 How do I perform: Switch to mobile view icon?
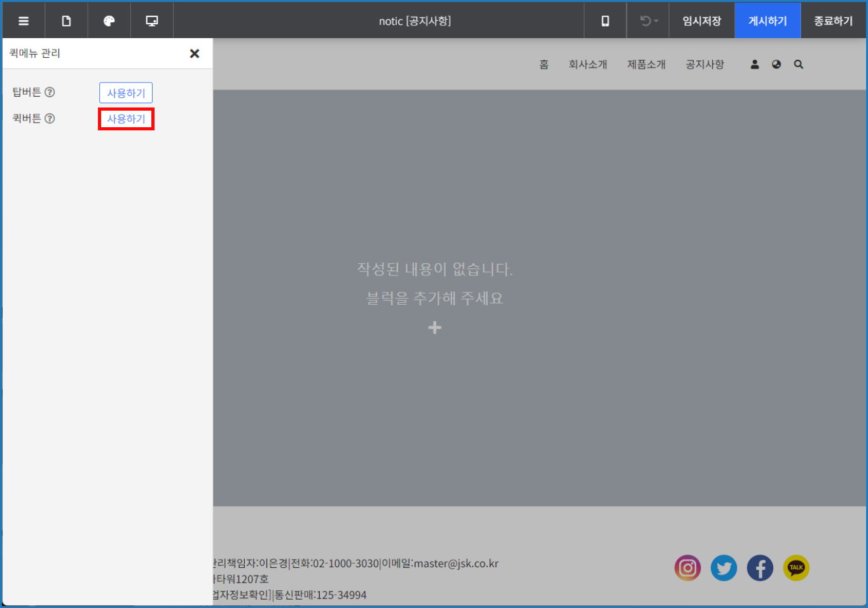[605, 21]
